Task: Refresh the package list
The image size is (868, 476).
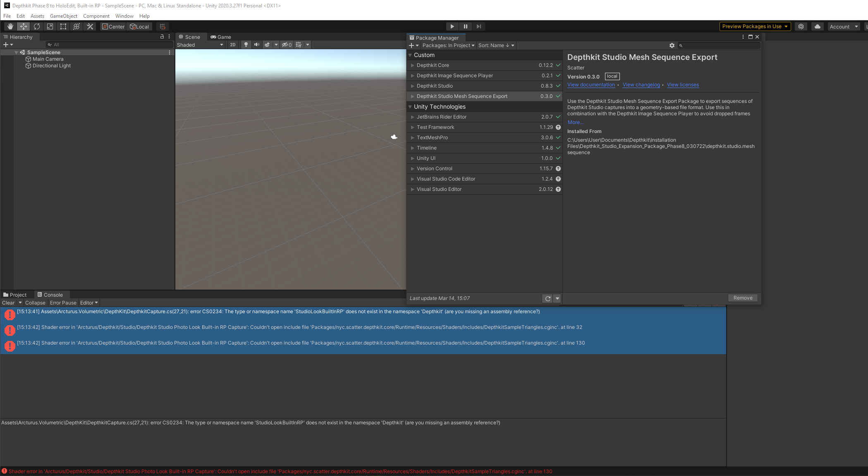Action: coord(548,298)
